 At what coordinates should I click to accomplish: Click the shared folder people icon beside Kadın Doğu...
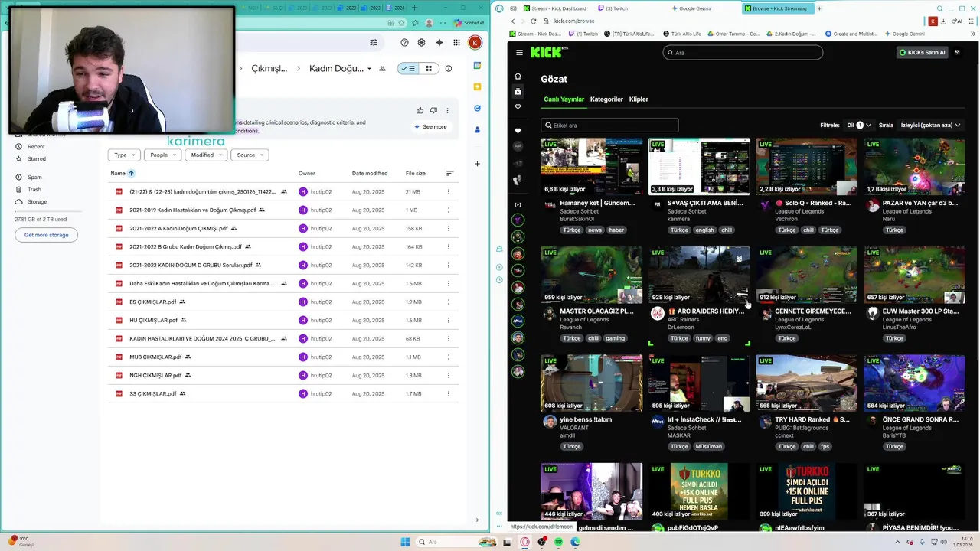tap(382, 68)
